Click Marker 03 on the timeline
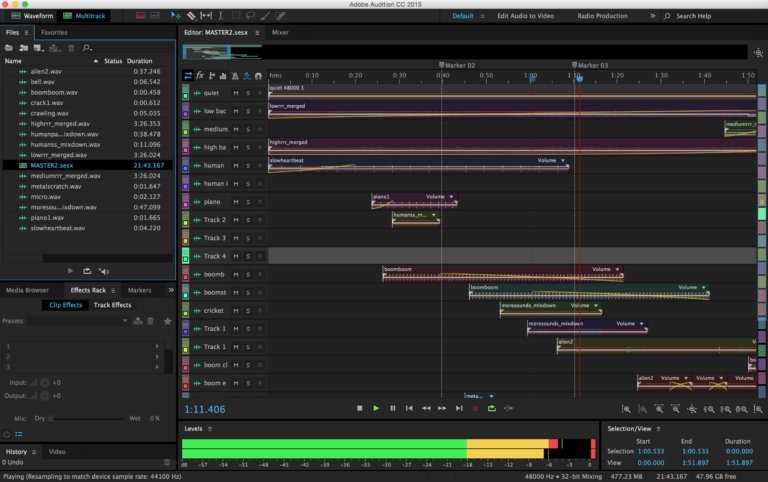This screenshot has width=768, height=482. (x=590, y=65)
